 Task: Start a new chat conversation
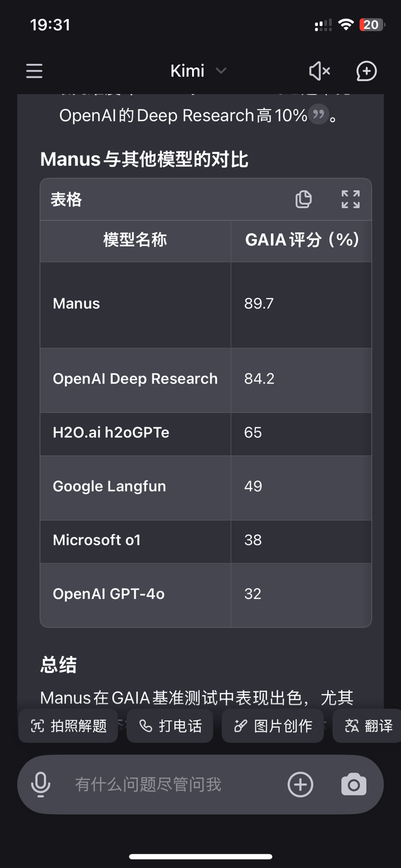tap(367, 71)
